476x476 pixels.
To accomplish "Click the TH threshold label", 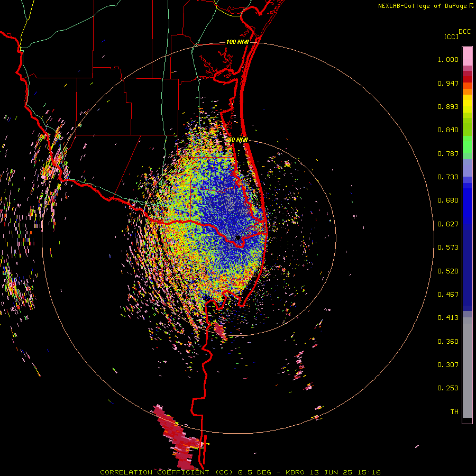I will (454, 412).
